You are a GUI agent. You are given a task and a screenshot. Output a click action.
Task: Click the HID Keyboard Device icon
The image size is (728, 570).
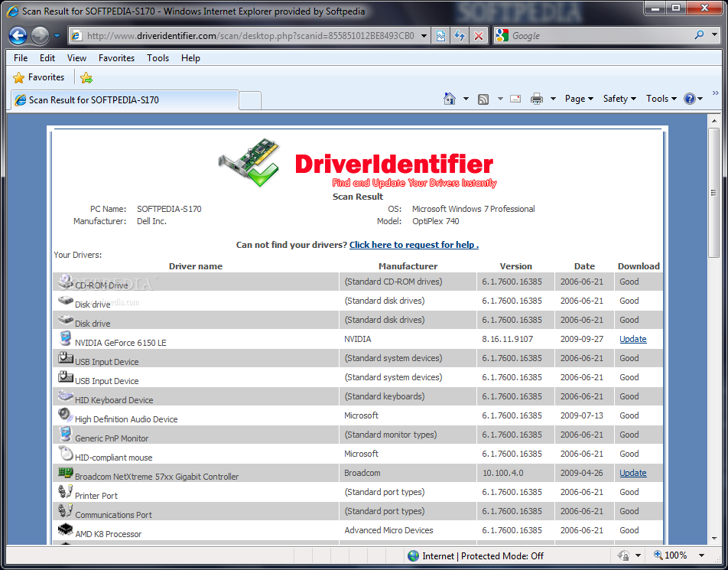tap(65, 396)
